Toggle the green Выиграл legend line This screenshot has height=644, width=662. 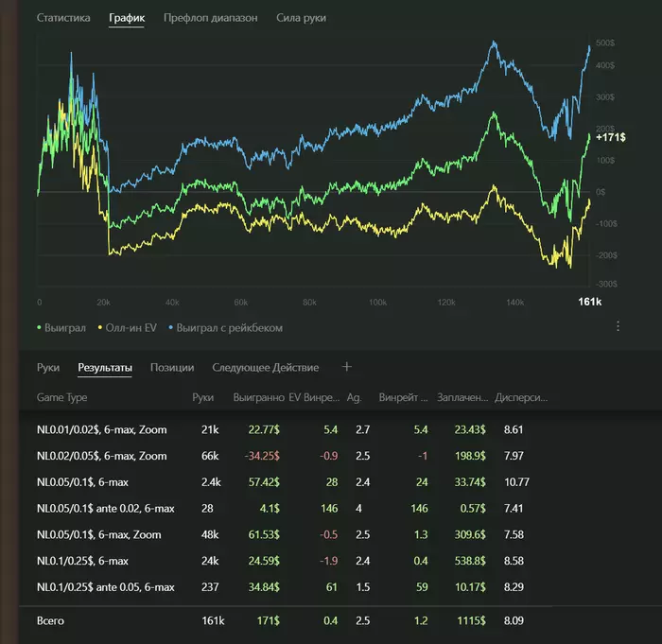tap(64, 328)
